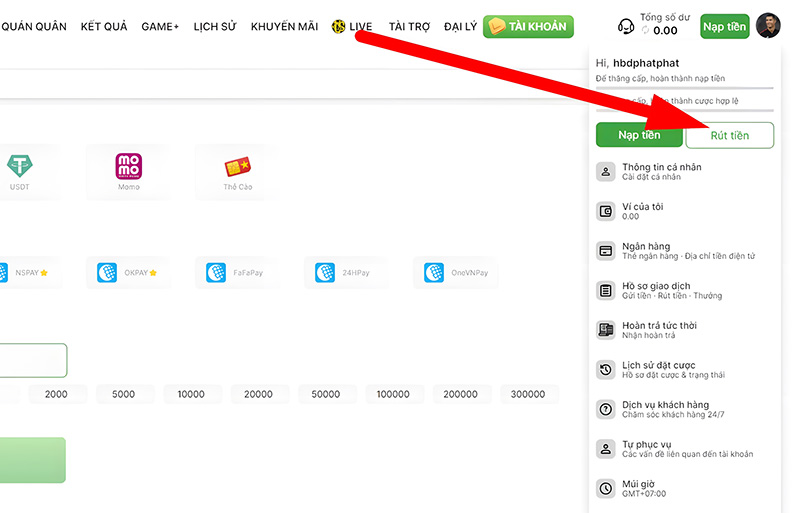800x513 pixels.
Task: Select the 50000 amount preset
Action: pyautogui.click(x=326, y=394)
